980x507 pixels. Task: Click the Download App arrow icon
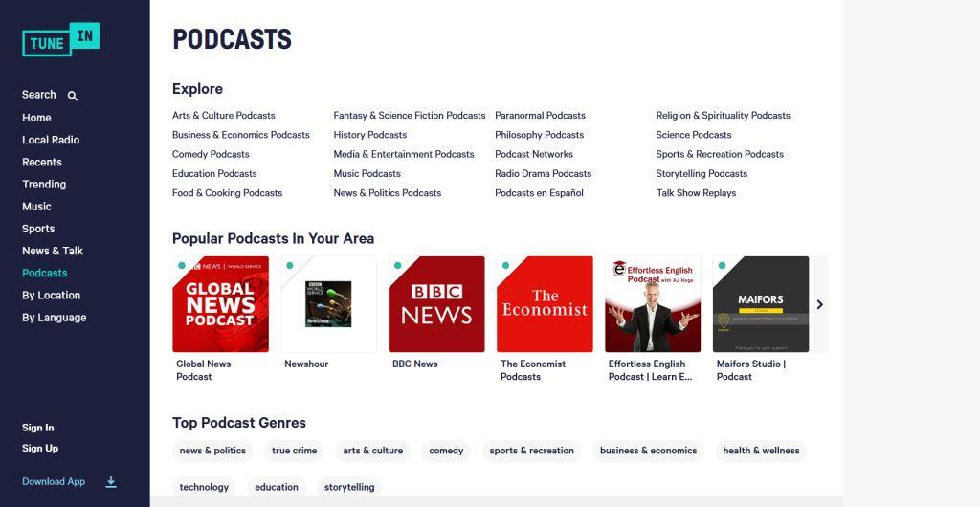point(111,482)
